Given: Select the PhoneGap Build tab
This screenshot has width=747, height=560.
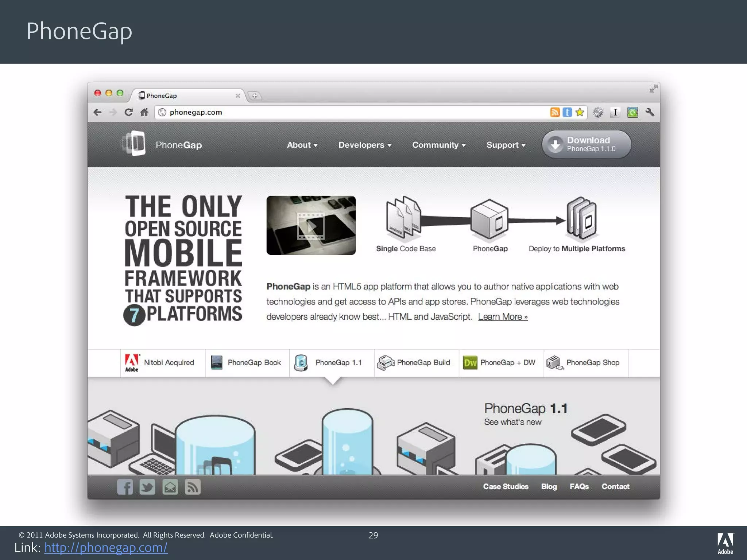Looking at the screenshot, I should click(x=417, y=363).
